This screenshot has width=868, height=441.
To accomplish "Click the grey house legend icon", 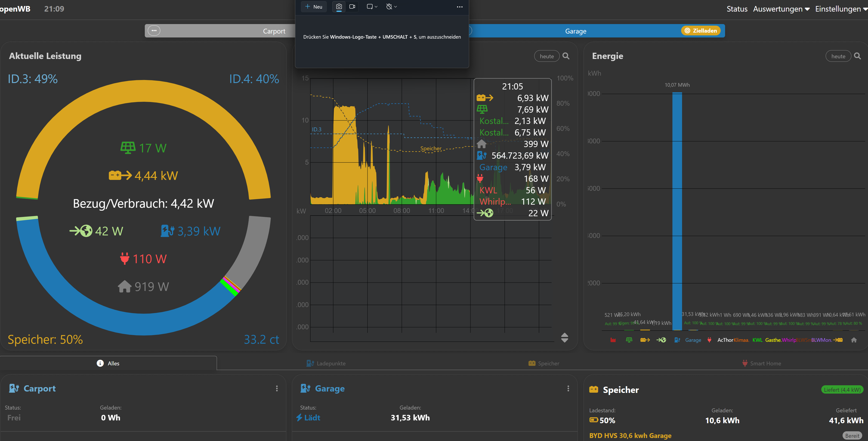I will coord(853,340).
